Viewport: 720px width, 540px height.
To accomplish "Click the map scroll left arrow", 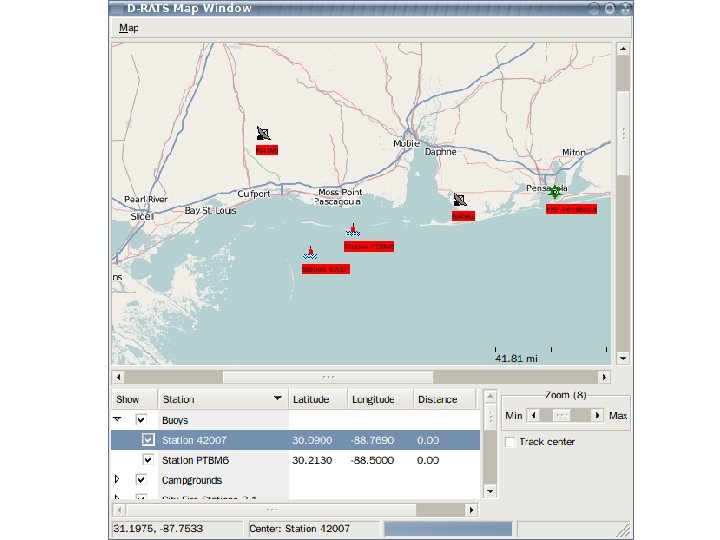I will (118, 377).
